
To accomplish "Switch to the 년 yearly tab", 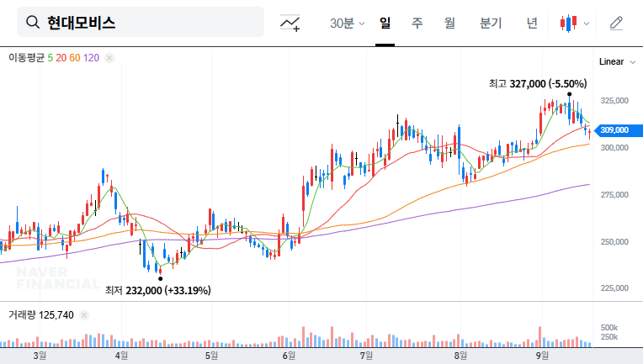I will (532, 23).
